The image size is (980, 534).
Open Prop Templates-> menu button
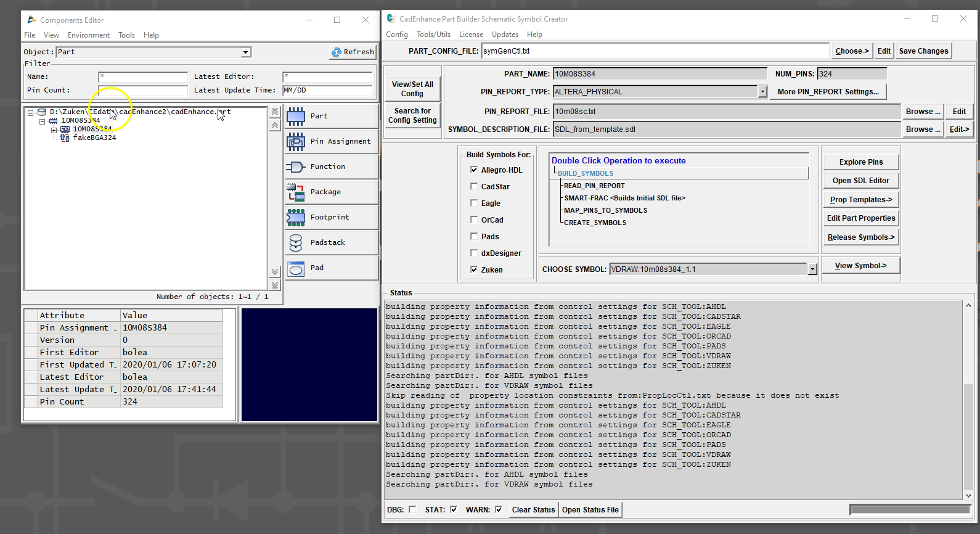tap(861, 200)
